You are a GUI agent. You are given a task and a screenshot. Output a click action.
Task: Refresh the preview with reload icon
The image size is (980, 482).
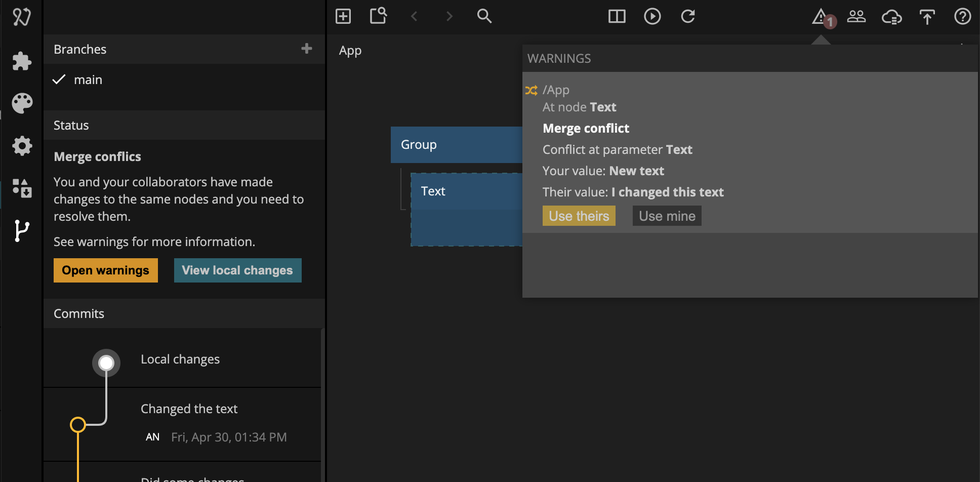tap(687, 16)
